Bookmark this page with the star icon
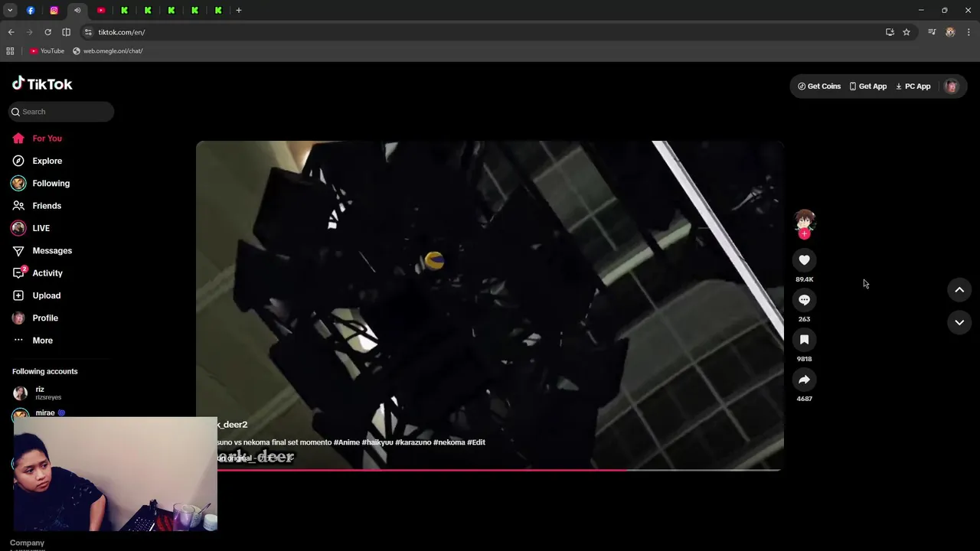The height and width of the screenshot is (551, 980). 906,32
